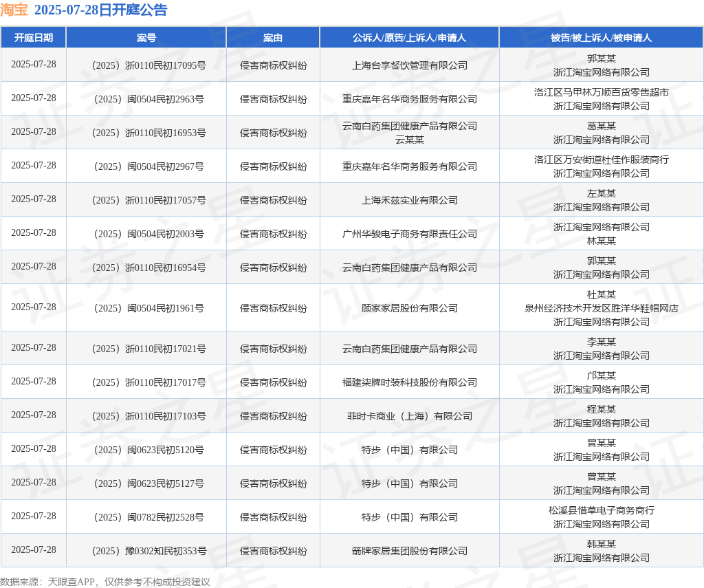Select defendant 松溪县惜草电子商务商行
704x588 pixels.
coord(601,510)
